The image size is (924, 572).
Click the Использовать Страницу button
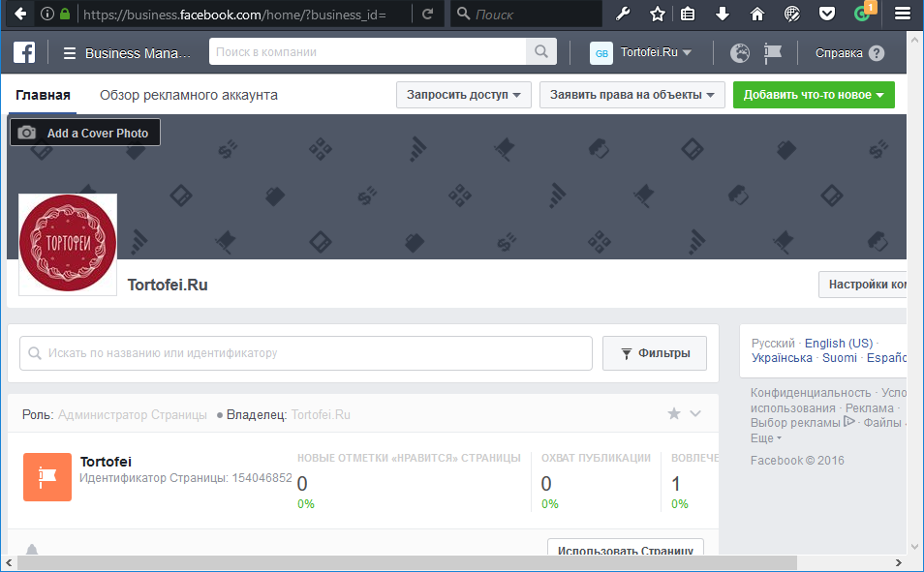pyautogui.click(x=628, y=549)
